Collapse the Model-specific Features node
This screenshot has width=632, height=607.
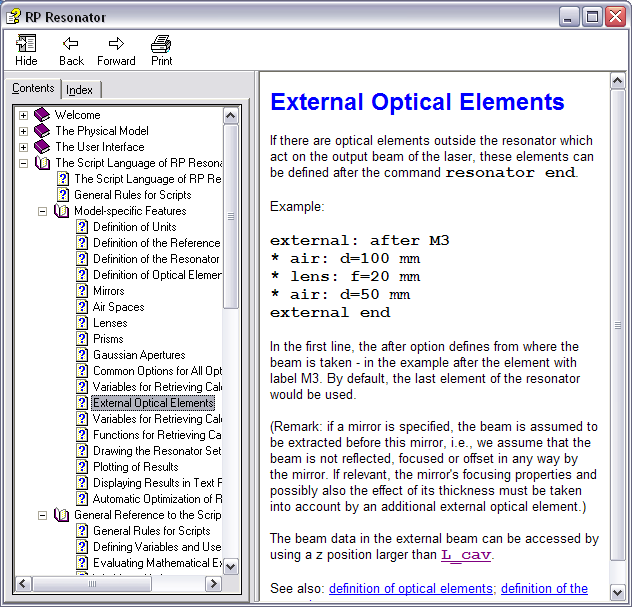point(42,211)
